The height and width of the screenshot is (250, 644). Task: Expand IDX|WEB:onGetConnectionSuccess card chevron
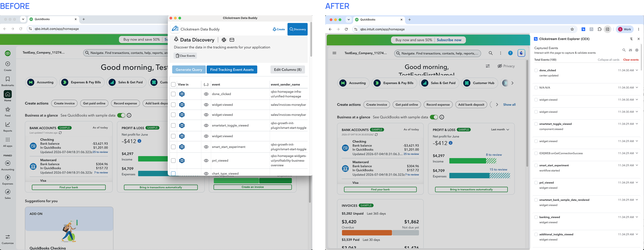pos(637,153)
